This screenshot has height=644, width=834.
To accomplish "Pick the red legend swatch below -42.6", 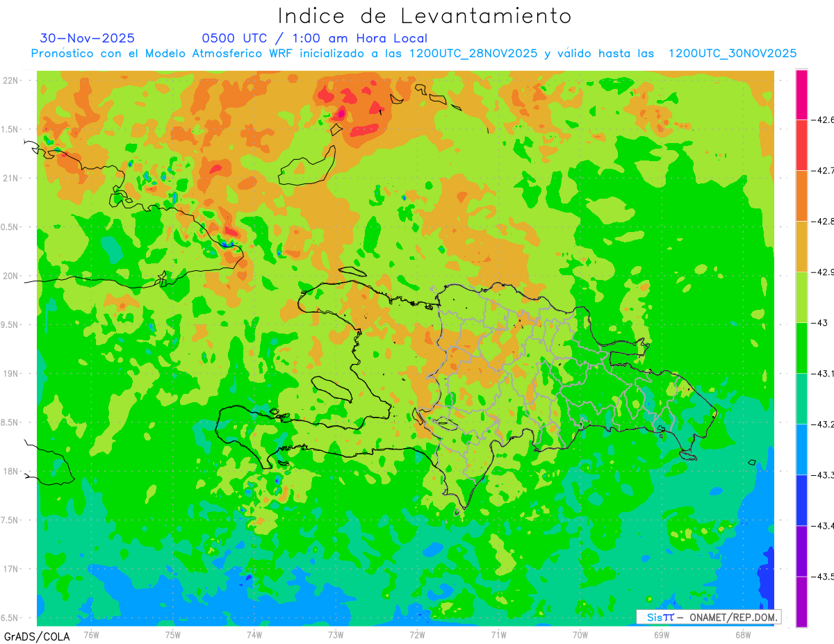I will point(801,145).
